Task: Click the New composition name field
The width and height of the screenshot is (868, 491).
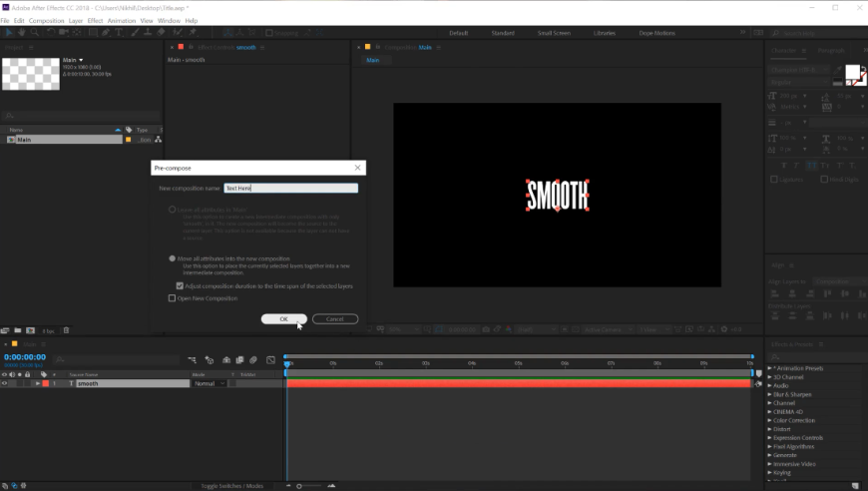Action: click(x=290, y=189)
